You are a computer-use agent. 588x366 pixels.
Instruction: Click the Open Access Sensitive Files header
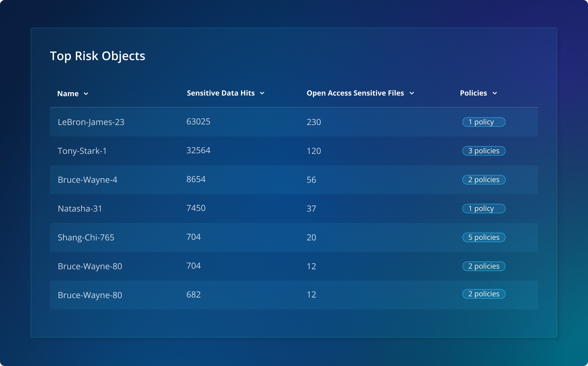pyautogui.click(x=355, y=93)
